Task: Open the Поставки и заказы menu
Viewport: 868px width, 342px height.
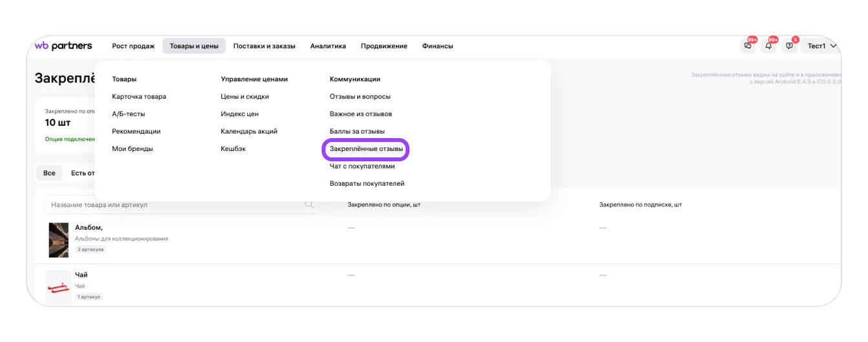Action: 264,46
